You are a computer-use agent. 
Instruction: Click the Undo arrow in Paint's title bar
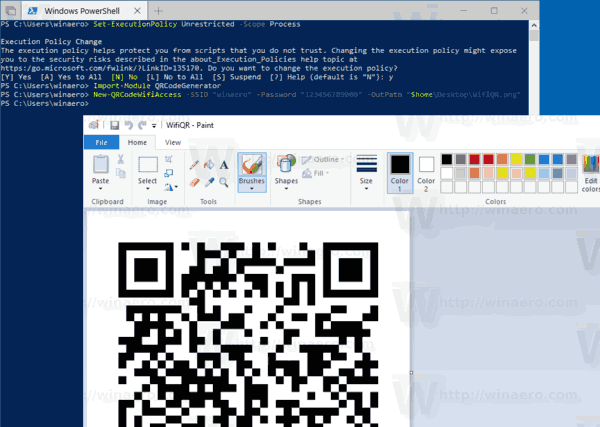click(x=129, y=125)
